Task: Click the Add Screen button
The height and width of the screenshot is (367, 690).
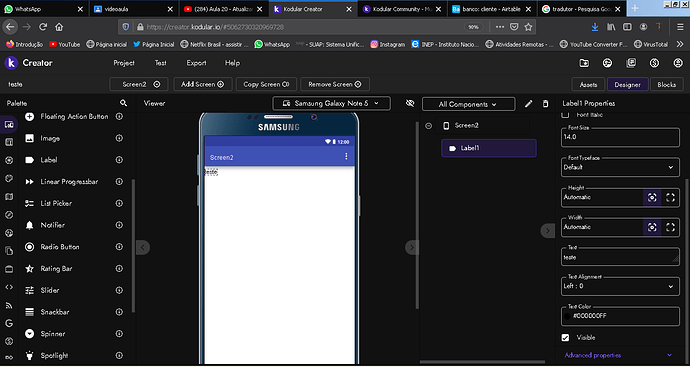Action: click(203, 84)
